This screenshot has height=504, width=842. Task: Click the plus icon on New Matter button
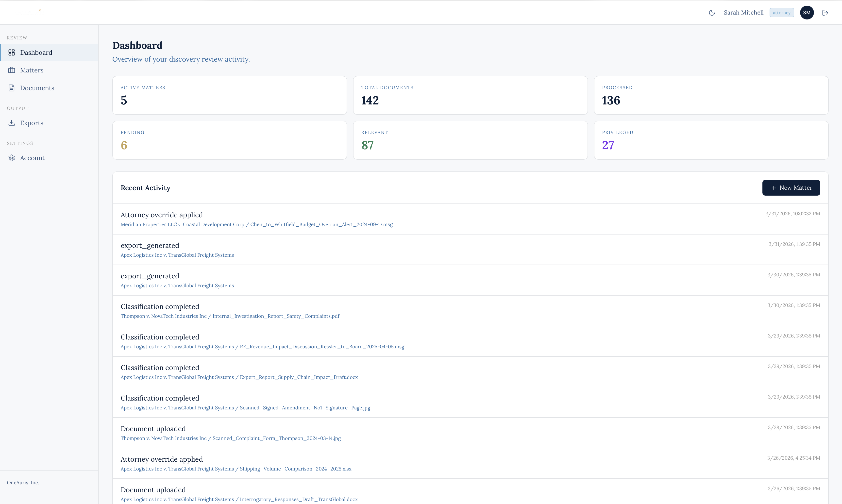[774, 188]
